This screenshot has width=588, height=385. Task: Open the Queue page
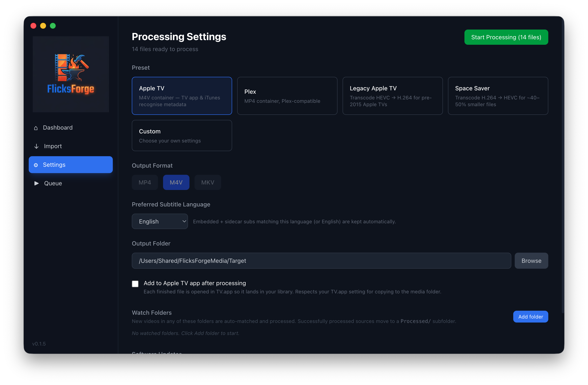(x=71, y=183)
